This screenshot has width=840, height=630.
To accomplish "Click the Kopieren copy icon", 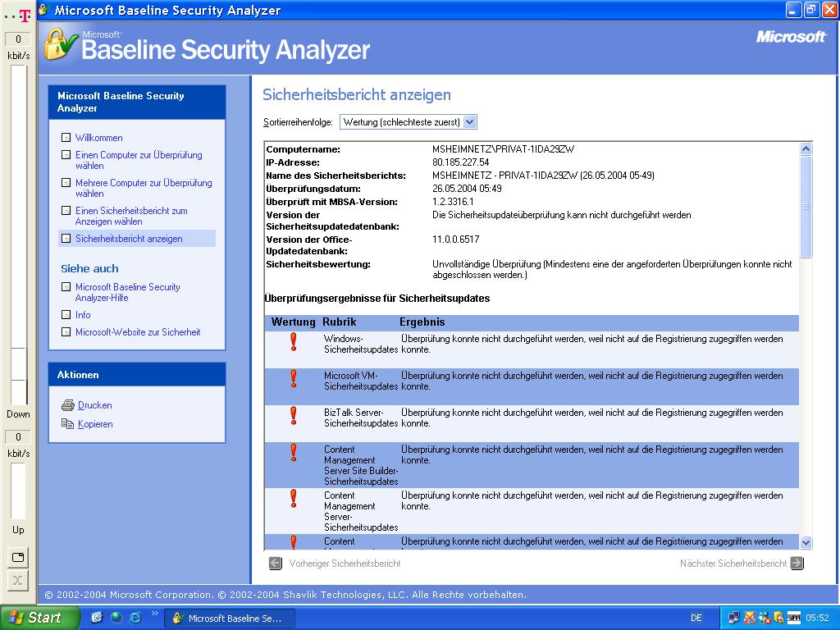I will click(68, 424).
